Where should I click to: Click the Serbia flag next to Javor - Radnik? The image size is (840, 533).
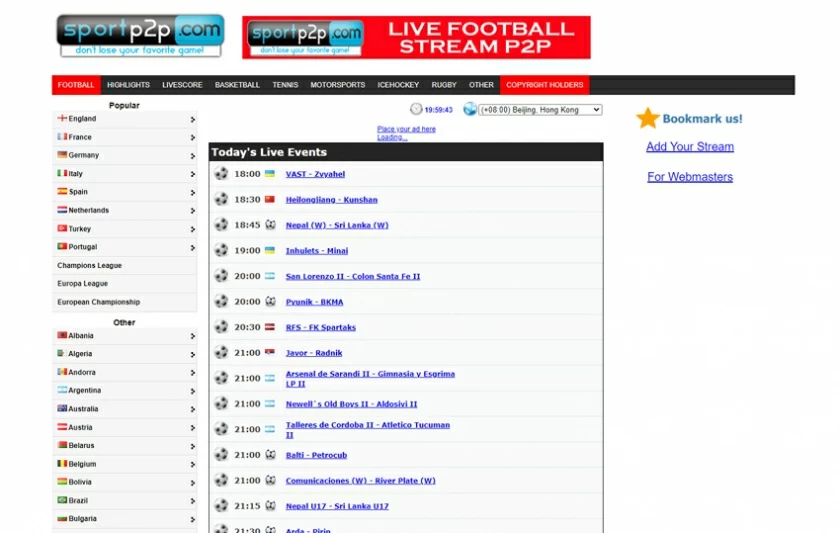click(x=270, y=352)
